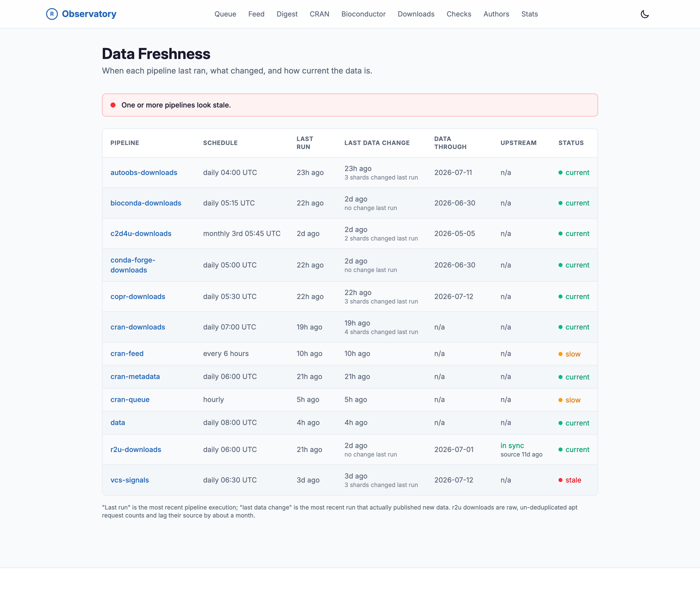This screenshot has height=590, width=700.
Task: Click the 'in sync' upstream text for r2u-downloads
Action: [x=512, y=445]
